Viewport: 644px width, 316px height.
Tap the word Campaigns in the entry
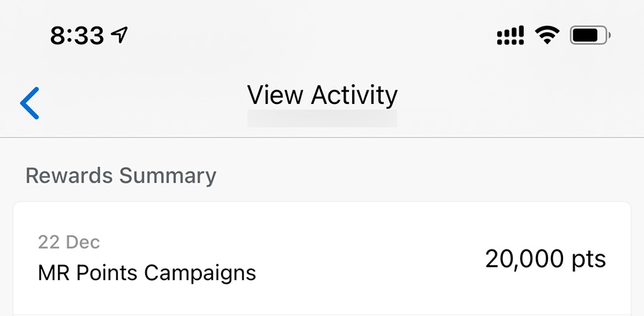point(200,273)
